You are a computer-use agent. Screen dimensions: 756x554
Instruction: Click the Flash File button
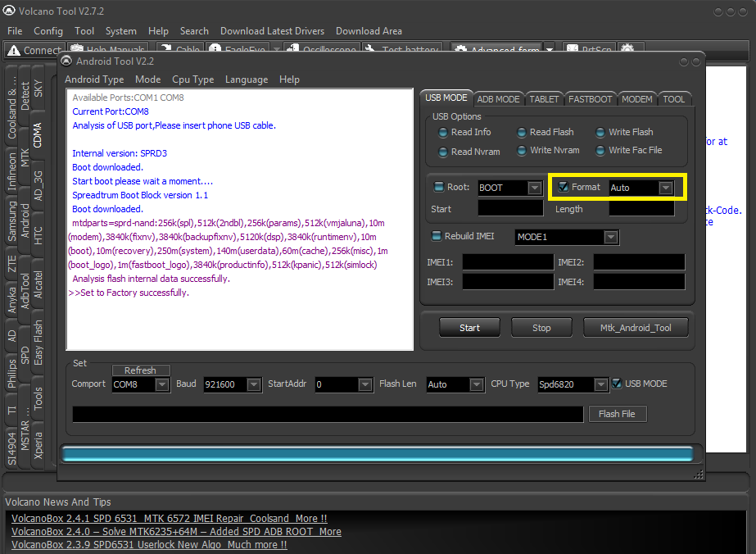617,414
